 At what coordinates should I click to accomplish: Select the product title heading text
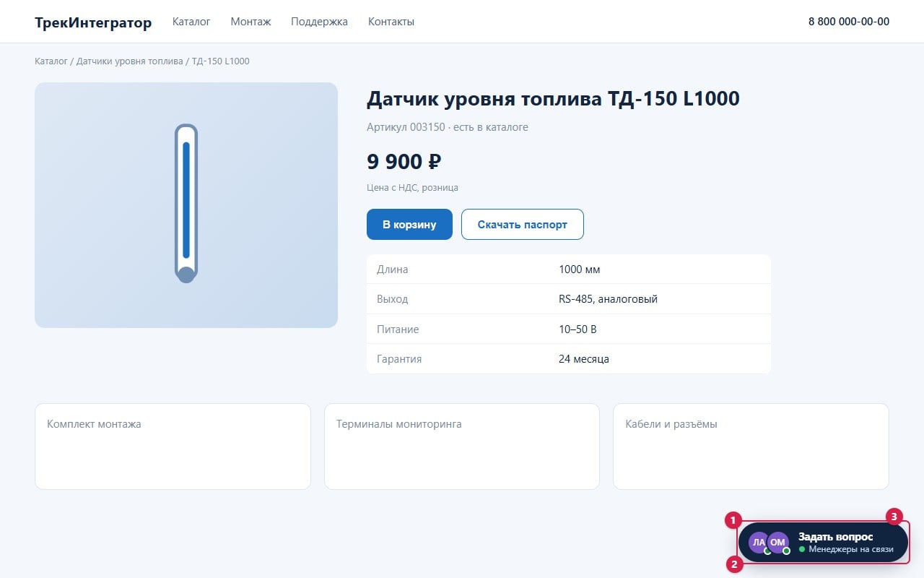pos(553,99)
